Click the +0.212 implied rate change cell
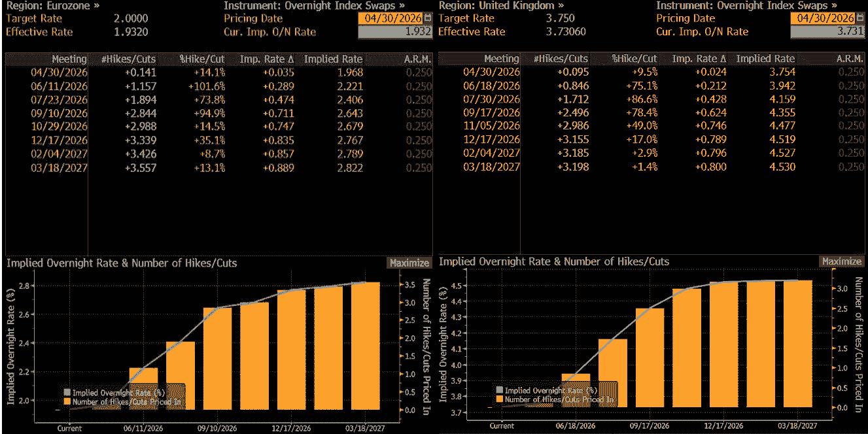Image resolution: width=868 pixels, height=434 pixels. (x=711, y=86)
